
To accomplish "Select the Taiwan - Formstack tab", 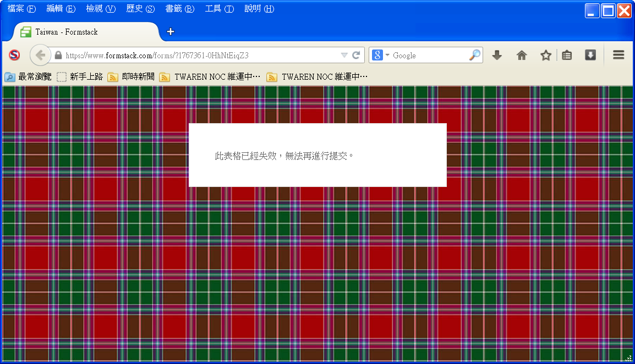I will (x=83, y=32).
